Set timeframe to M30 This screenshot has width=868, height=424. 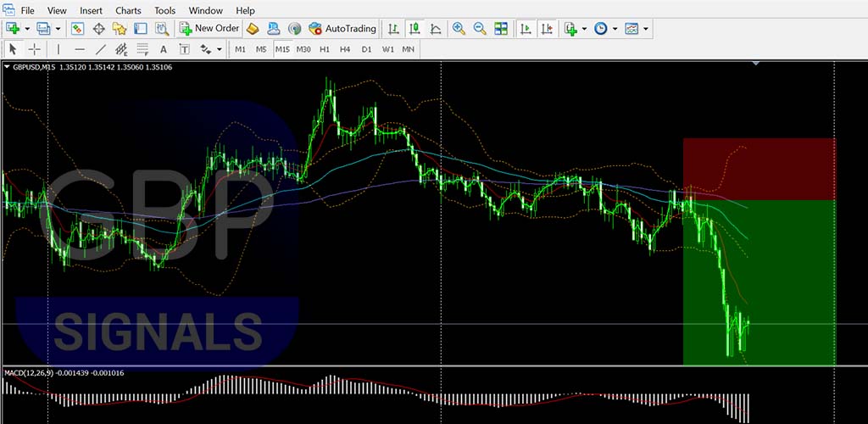pos(303,49)
